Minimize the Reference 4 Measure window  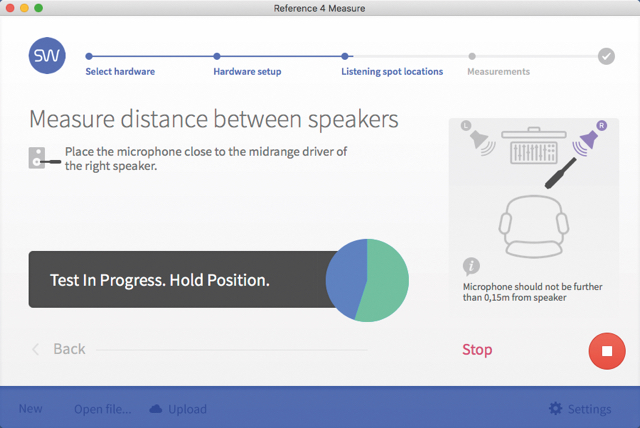click(24, 8)
